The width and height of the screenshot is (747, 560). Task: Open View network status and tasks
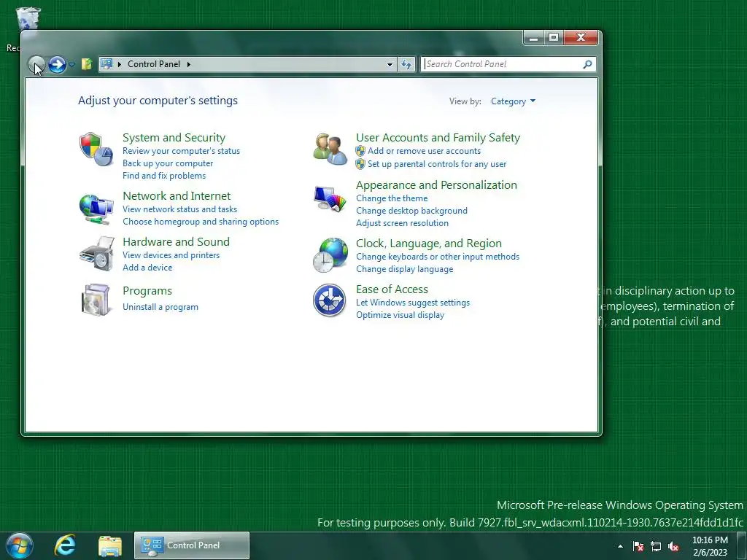[x=179, y=209]
